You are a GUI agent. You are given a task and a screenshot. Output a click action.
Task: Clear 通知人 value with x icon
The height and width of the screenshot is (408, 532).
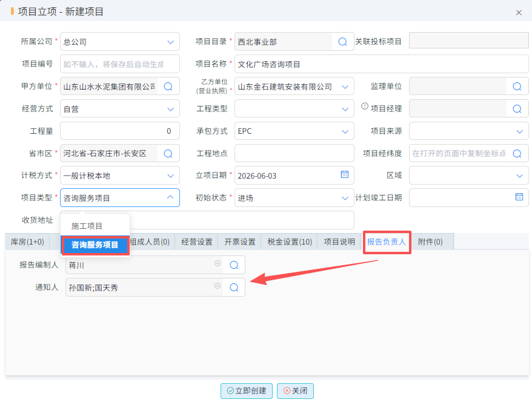click(x=218, y=286)
